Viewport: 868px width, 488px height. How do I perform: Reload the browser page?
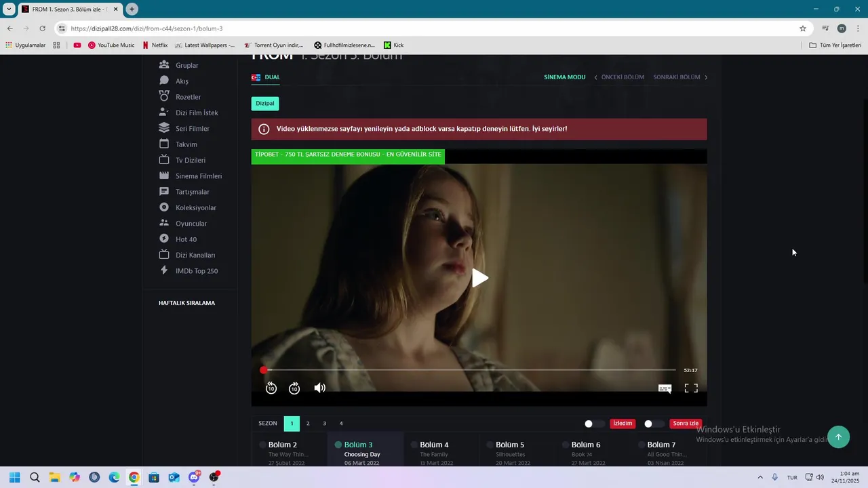(42, 28)
